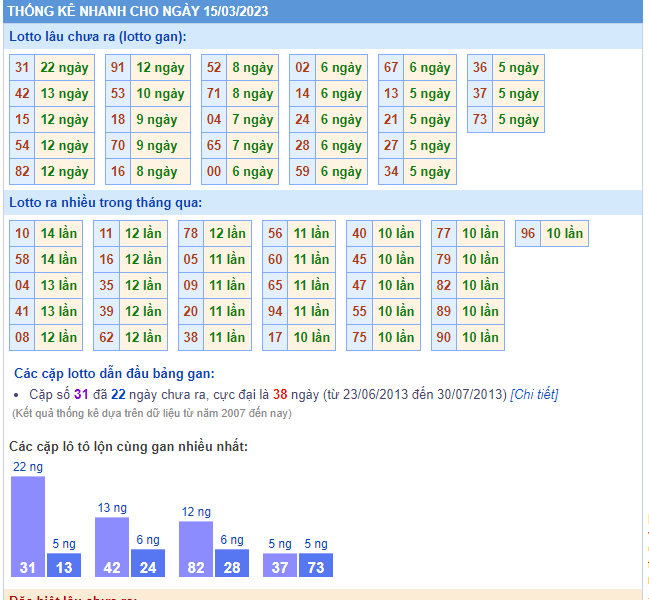
Task: Click number 31 in the 22 ngày row
Action: tap(22, 68)
